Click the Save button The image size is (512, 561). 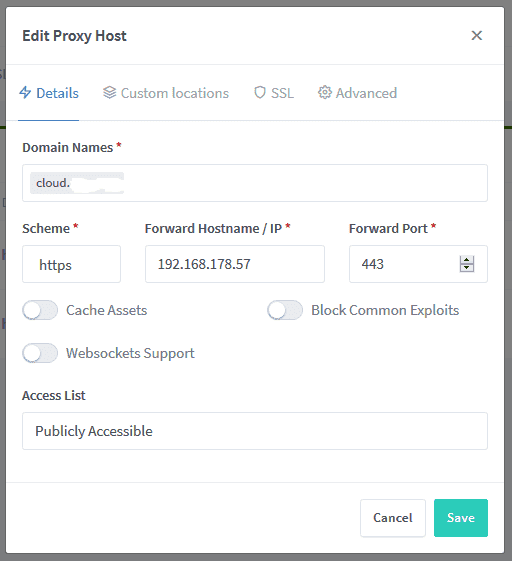(x=461, y=518)
